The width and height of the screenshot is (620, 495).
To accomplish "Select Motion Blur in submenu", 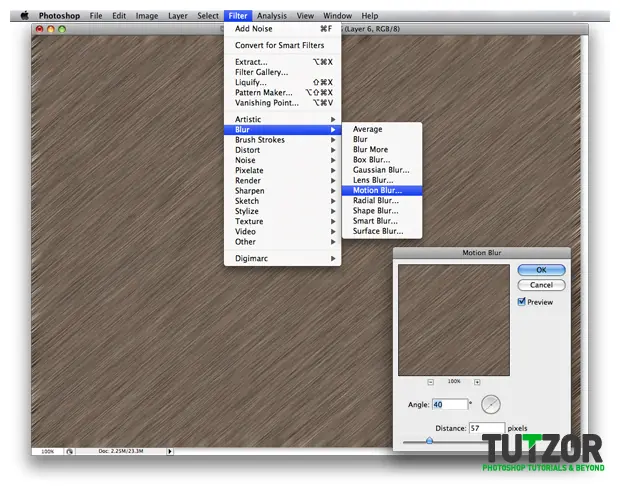I will (x=382, y=191).
